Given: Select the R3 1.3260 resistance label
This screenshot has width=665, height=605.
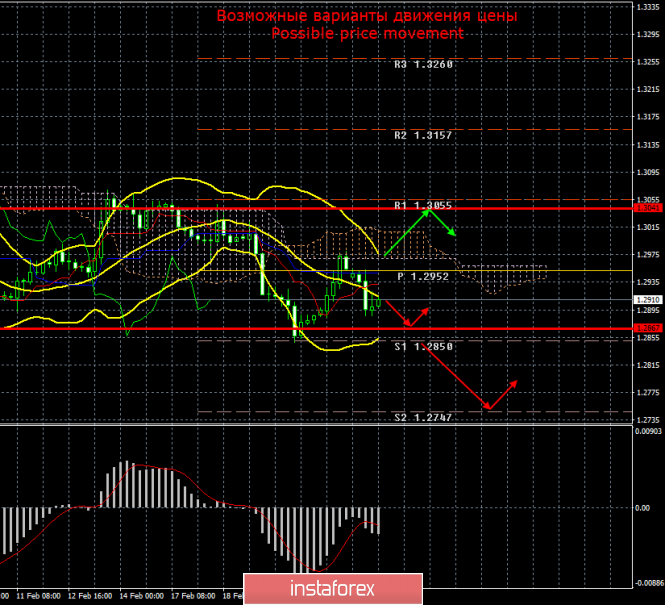Looking at the screenshot, I should click(423, 63).
